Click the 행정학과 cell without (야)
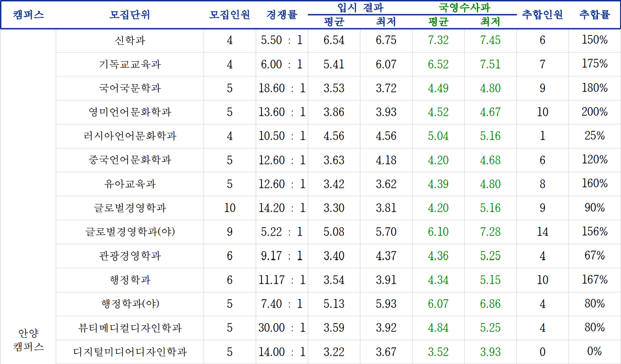The image size is (621, 364). (x=130, y=279)
